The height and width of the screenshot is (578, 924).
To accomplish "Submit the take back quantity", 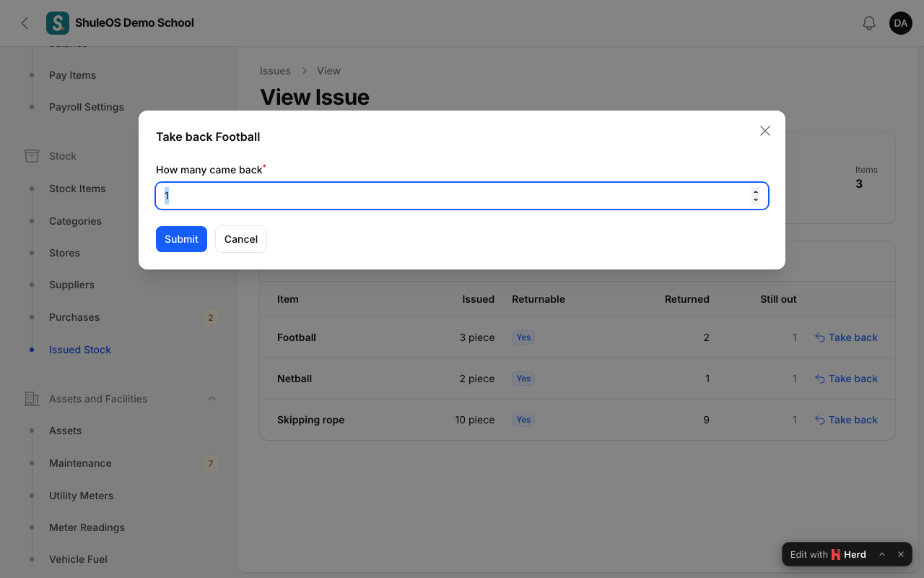I will click(181, 239).
